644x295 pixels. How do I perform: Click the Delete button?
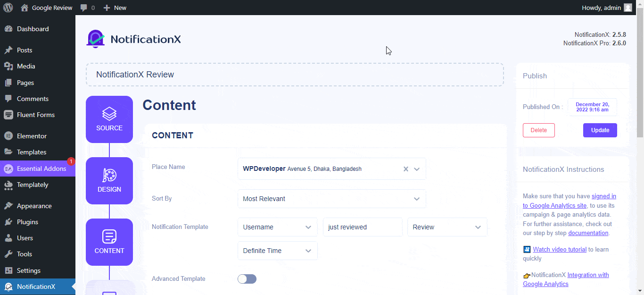(539, 130)
